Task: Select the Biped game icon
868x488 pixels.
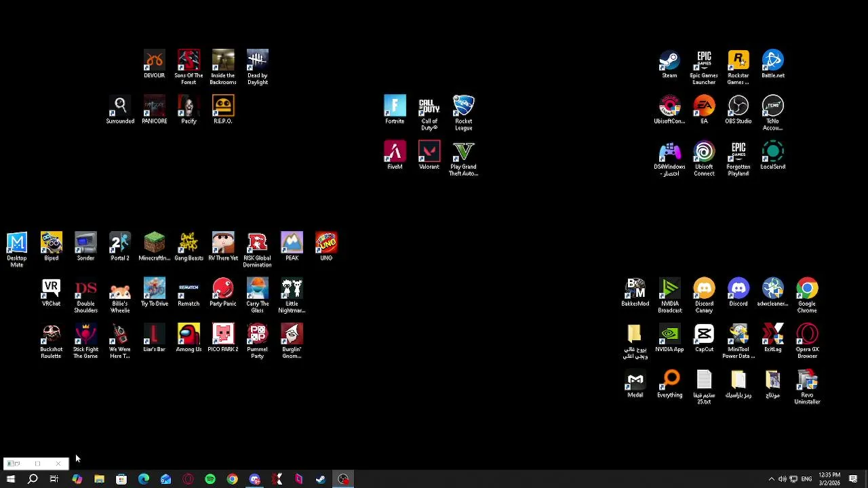Action: point(52,247)
